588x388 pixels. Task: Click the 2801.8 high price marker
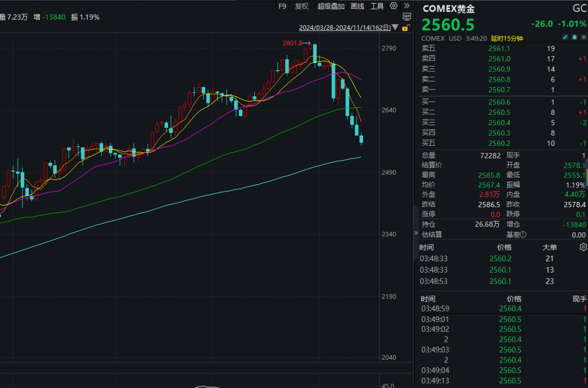pyautogui.click(x=292, y=43)
